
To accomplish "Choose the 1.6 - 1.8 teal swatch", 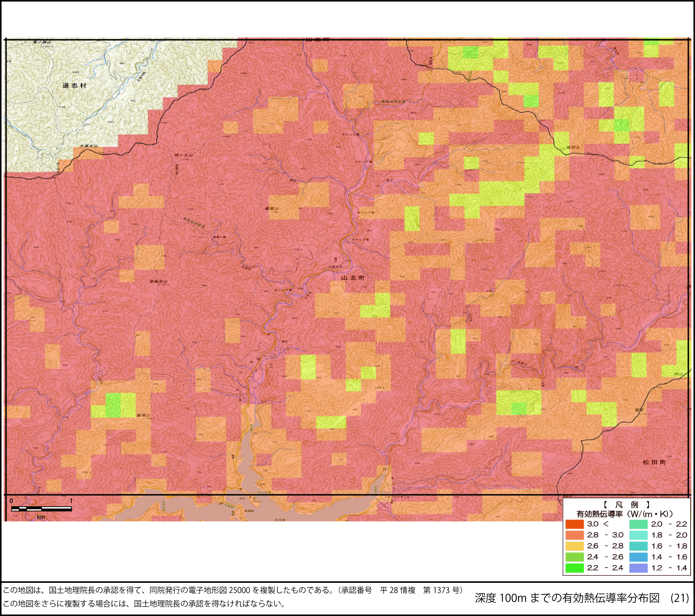I will (x=638, y=546).
